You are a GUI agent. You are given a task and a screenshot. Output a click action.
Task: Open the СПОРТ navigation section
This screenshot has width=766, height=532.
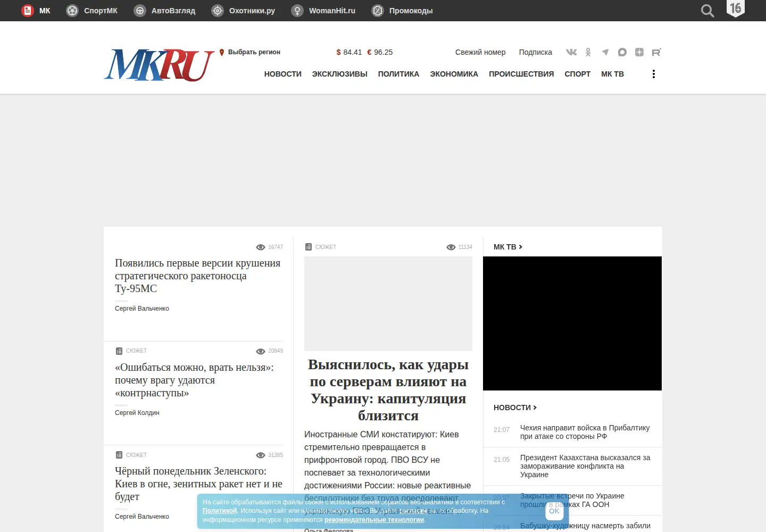click(x=578, y=74)
